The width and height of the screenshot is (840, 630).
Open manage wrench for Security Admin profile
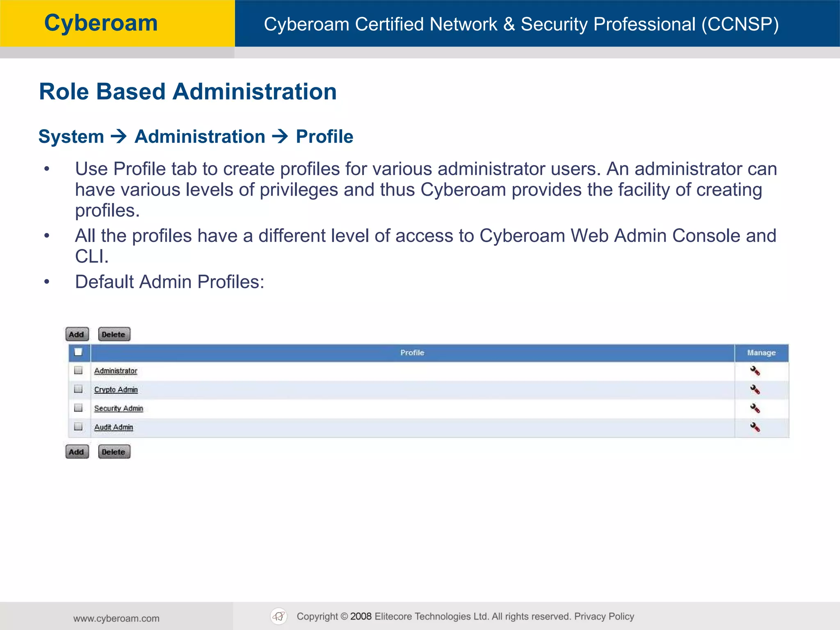pyautogui.click(x=755, y=409)
